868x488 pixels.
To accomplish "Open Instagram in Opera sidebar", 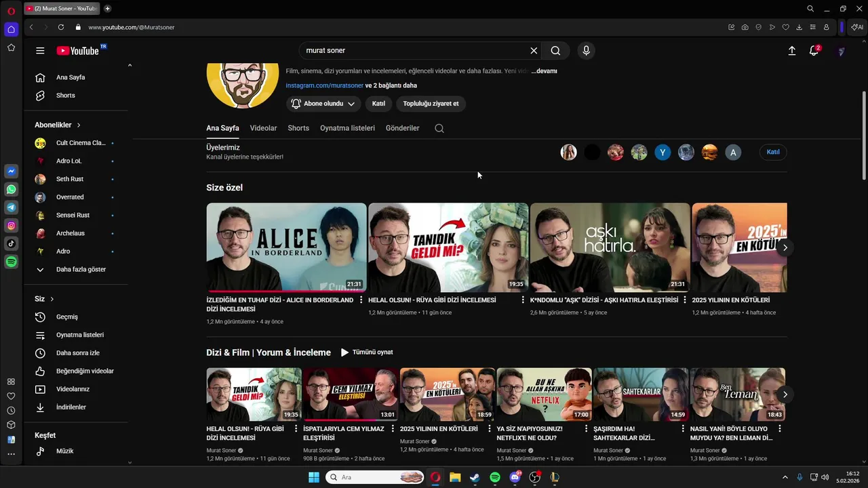I will [12, 226].
